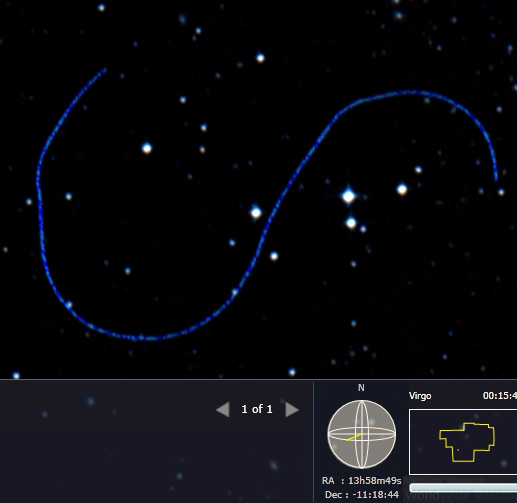Advance with the right page arrow
Image resolution: width=517 pixels, height=503 pixels.
(x=292, y=409)
